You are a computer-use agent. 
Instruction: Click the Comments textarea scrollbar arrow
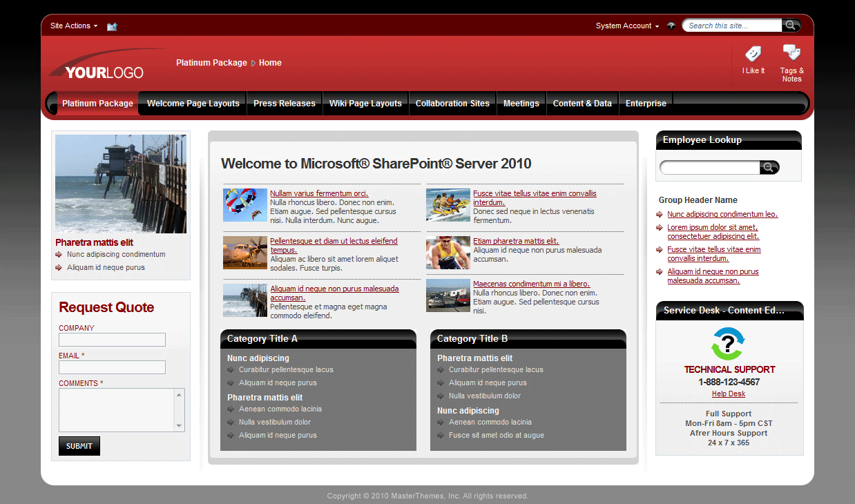180,395
